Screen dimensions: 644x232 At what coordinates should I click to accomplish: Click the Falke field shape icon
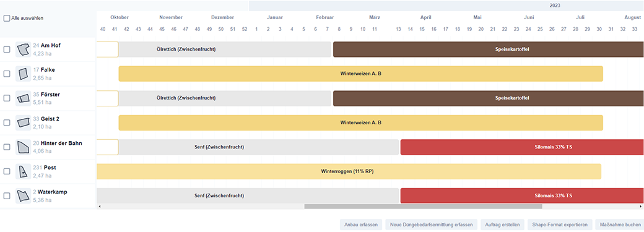23,74
